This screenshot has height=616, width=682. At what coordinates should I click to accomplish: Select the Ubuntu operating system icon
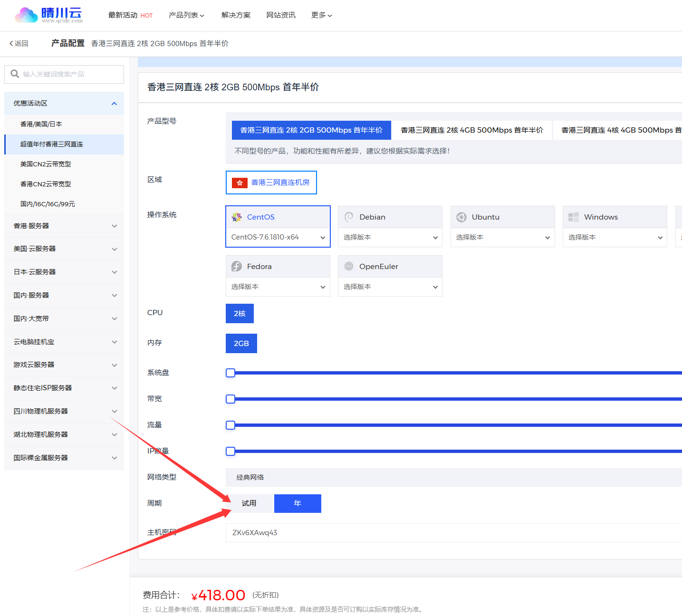[x=461, y=217]
